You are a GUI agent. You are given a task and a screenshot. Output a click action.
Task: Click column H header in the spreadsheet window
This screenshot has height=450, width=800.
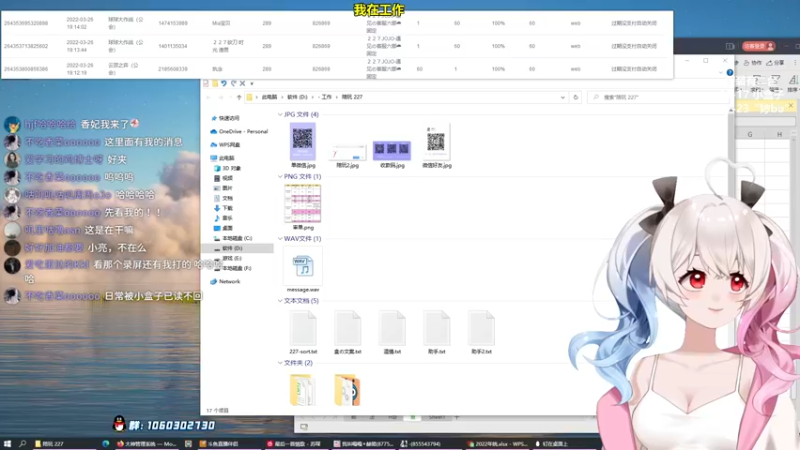[x=779, y=134]
